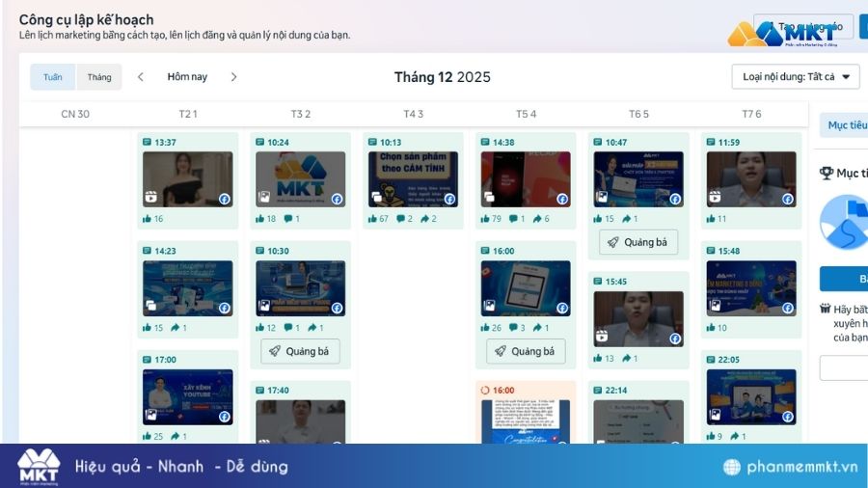The image size is (868, 488).
Task: Jump to Hôm nay (today)
Action: point(187,77)
